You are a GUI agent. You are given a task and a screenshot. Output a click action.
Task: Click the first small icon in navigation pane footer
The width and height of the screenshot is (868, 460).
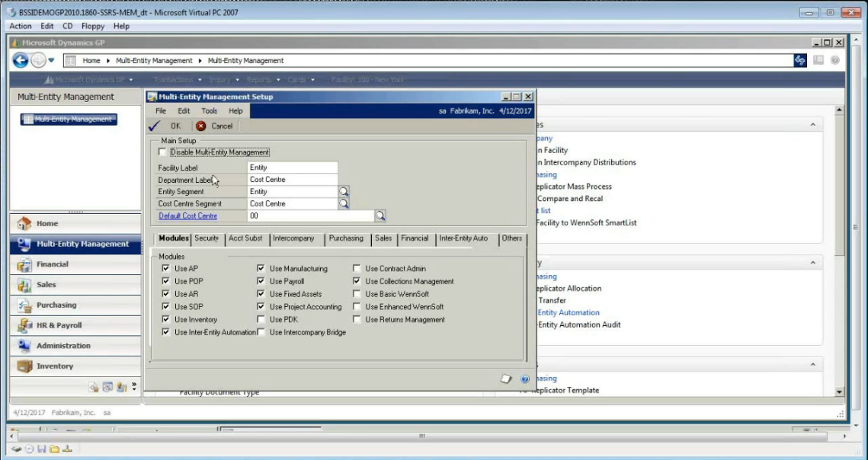(94, 387)
